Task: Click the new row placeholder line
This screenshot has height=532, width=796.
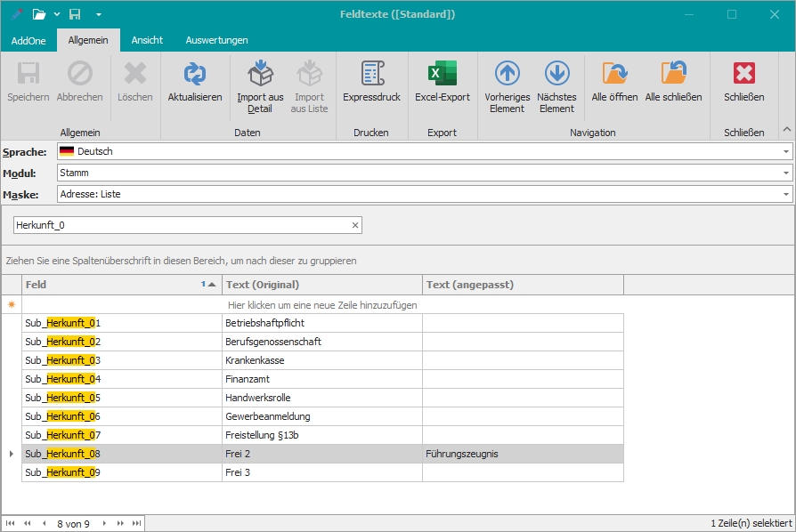Action: (322, 304)
